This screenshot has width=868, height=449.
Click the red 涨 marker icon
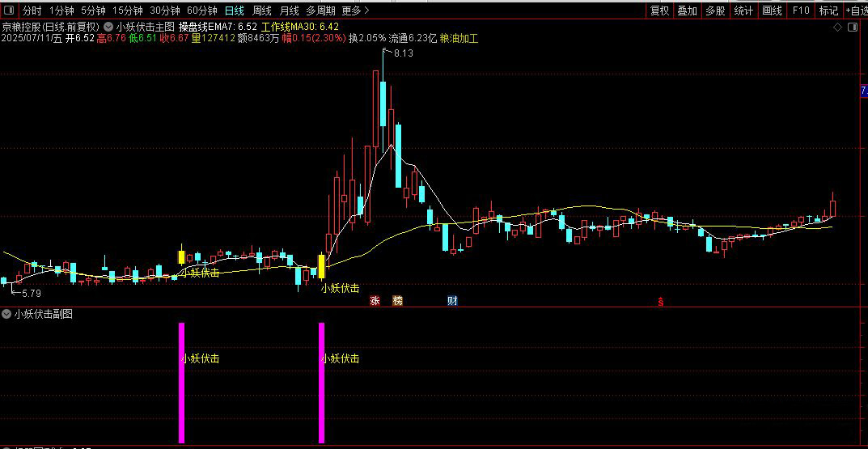point(375,301)
